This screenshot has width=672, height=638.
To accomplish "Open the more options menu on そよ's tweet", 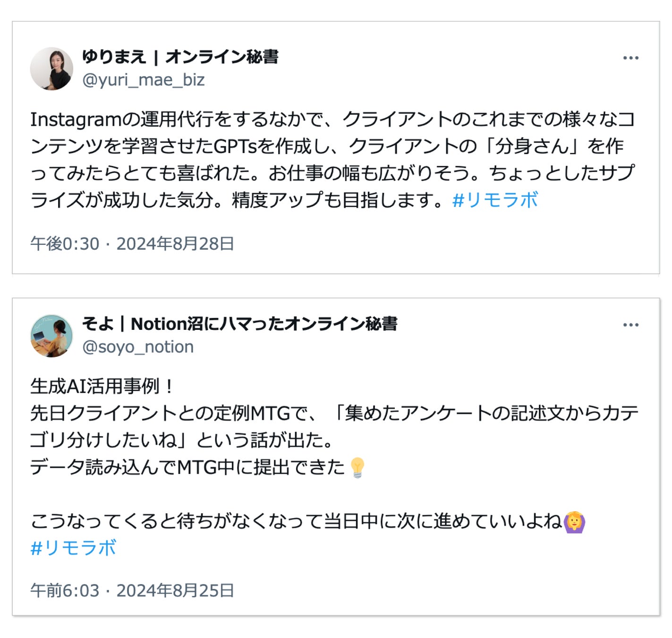I will 630,325.
